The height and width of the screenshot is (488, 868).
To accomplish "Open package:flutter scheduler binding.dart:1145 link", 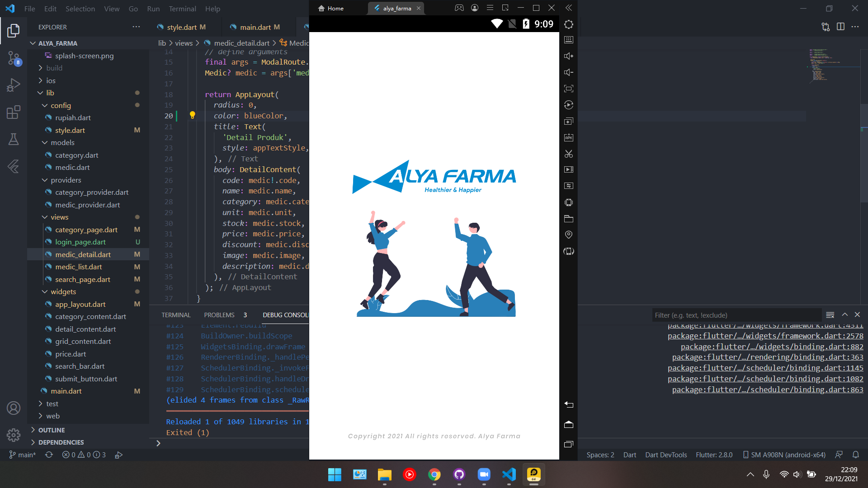I will (765, 368).
